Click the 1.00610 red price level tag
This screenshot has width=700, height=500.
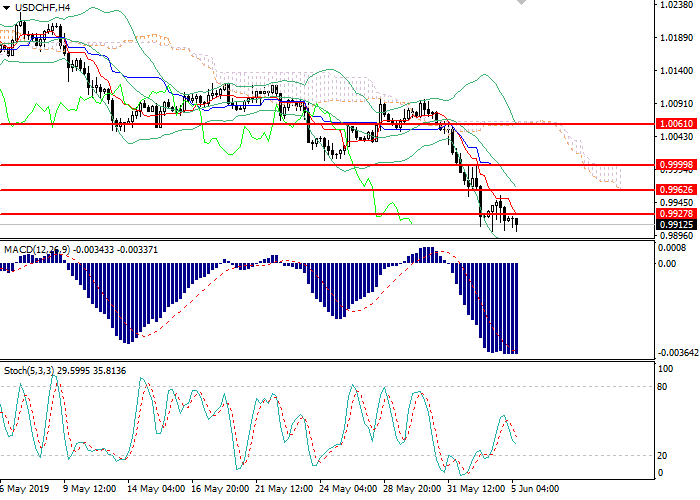[x=675, y=125]
